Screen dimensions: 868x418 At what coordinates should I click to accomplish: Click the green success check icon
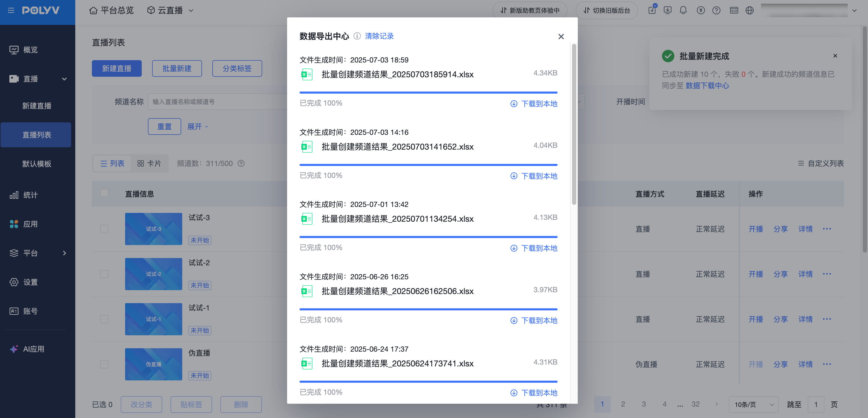tap(668, 56)
